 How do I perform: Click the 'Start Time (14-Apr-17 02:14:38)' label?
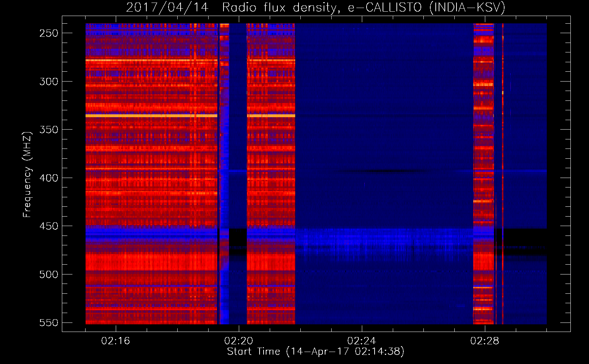point(316,352)
